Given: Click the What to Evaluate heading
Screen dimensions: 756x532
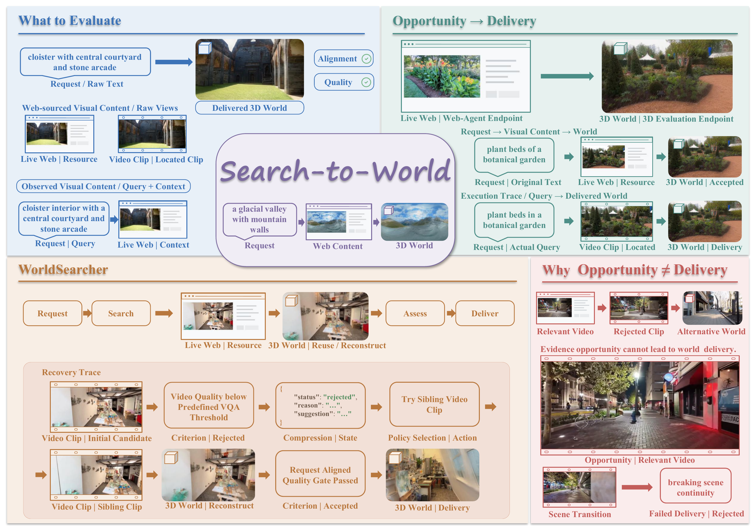Looking at the screenshot, I should 70,20.
